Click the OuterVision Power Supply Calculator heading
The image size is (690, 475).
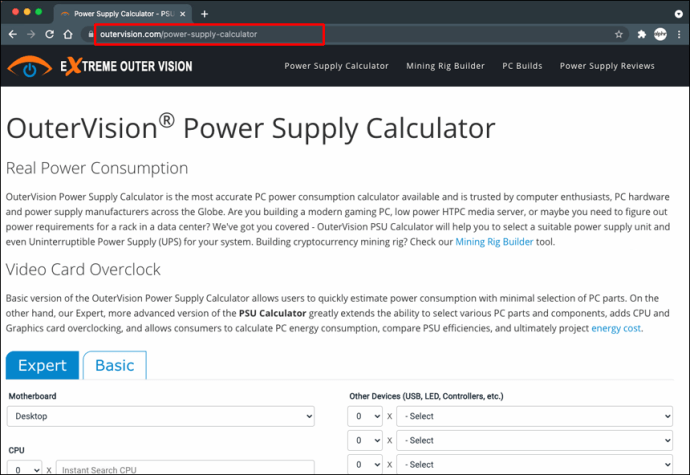pyautogui.click(x=251, y=129)
